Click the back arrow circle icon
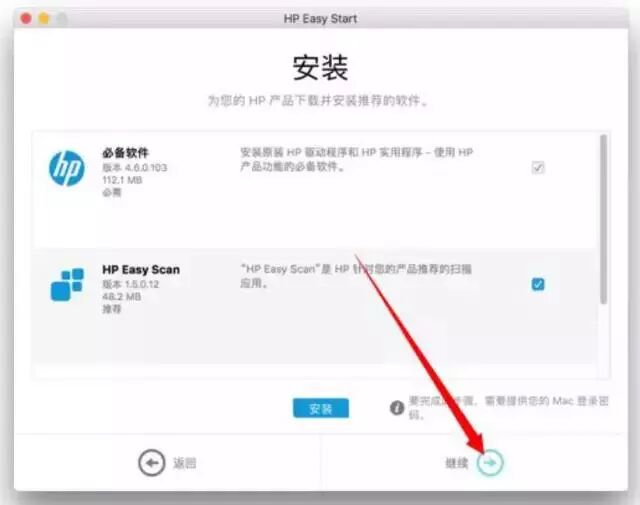The height and width of the screenshot is (505, 640). (151, 463)
